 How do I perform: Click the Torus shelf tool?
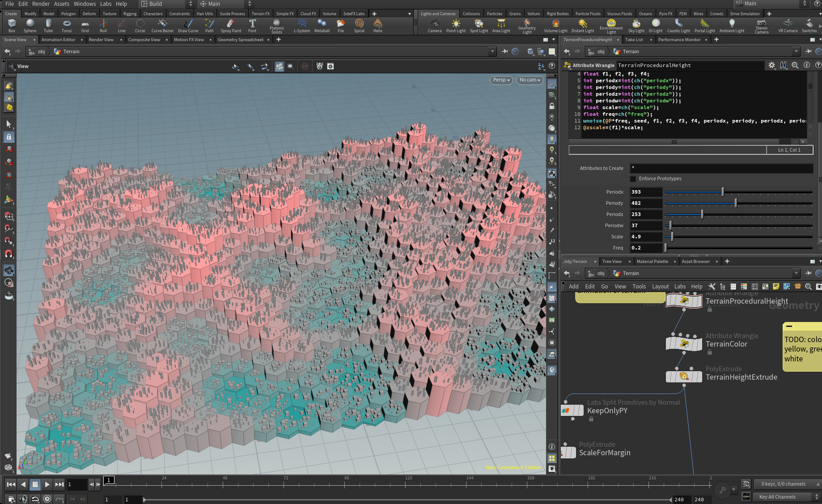pyautogui.click(x=67, y=25)
